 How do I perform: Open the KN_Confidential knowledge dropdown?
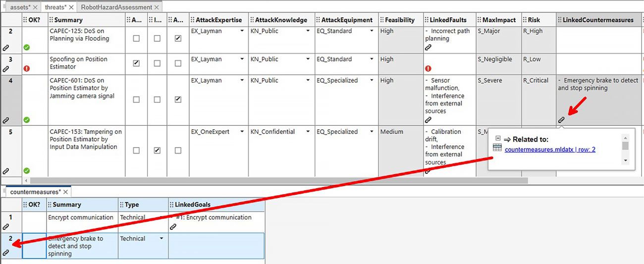tap(309, 132)
